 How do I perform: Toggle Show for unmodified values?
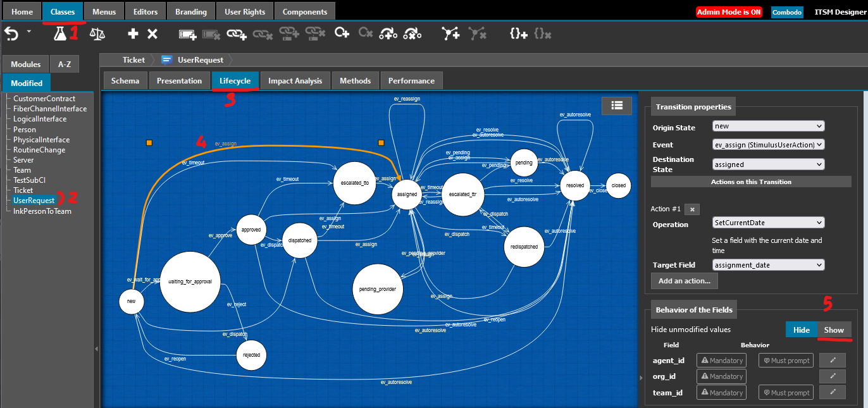click(x=834, y=330)
